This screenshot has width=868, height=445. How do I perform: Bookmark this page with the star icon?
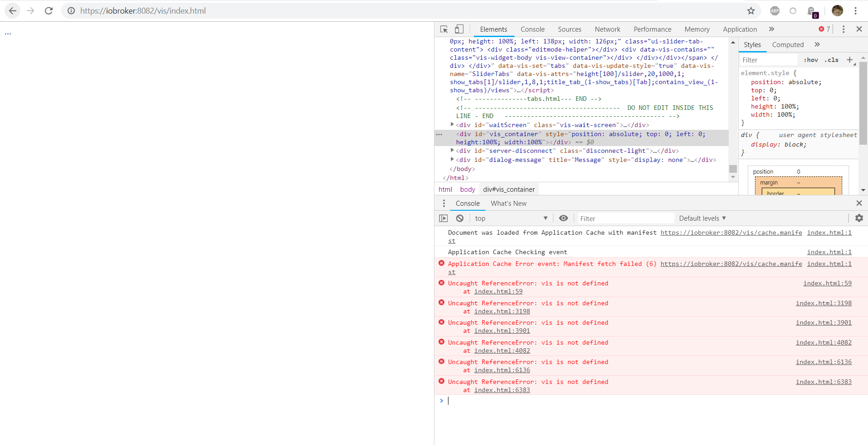click(751, 11)
